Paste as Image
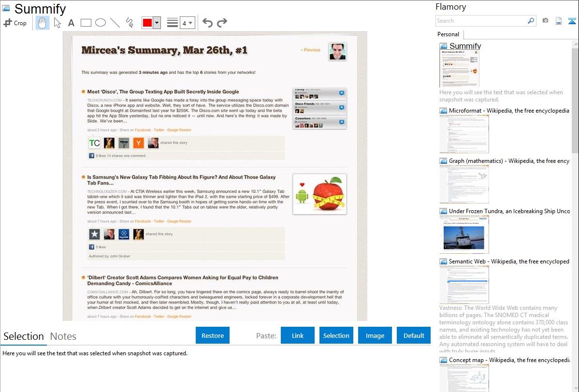The height and width of the screenshot is (392, 579). coord(375,335)
